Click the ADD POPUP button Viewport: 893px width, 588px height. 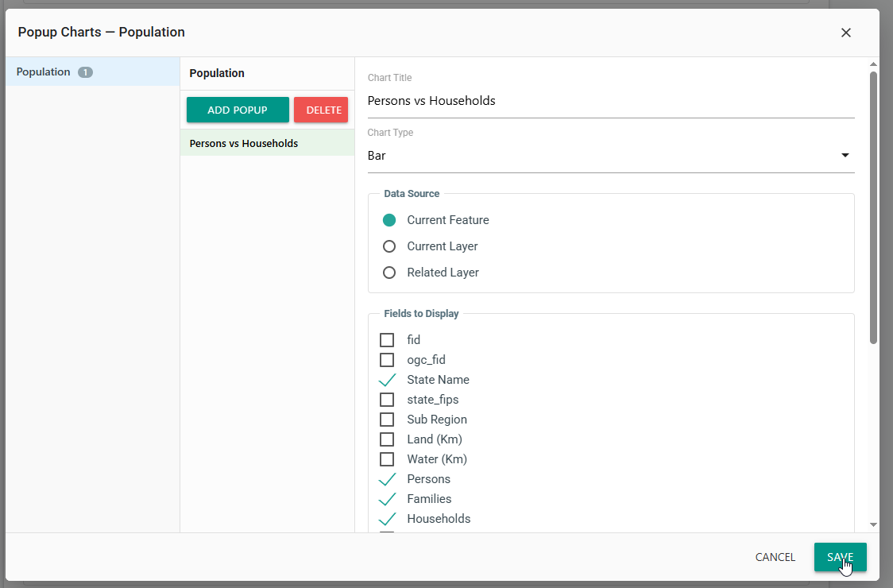click(x=238, y=110)
